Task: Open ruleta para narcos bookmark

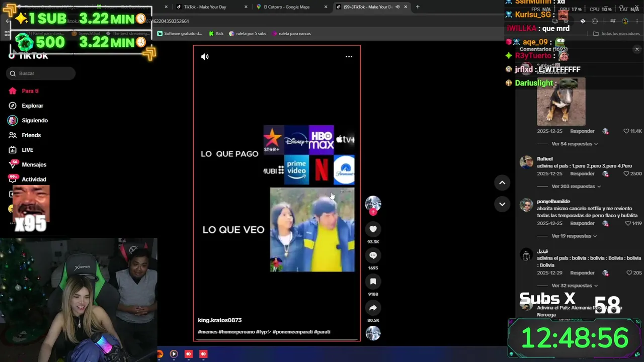Action: coord(291,34)
